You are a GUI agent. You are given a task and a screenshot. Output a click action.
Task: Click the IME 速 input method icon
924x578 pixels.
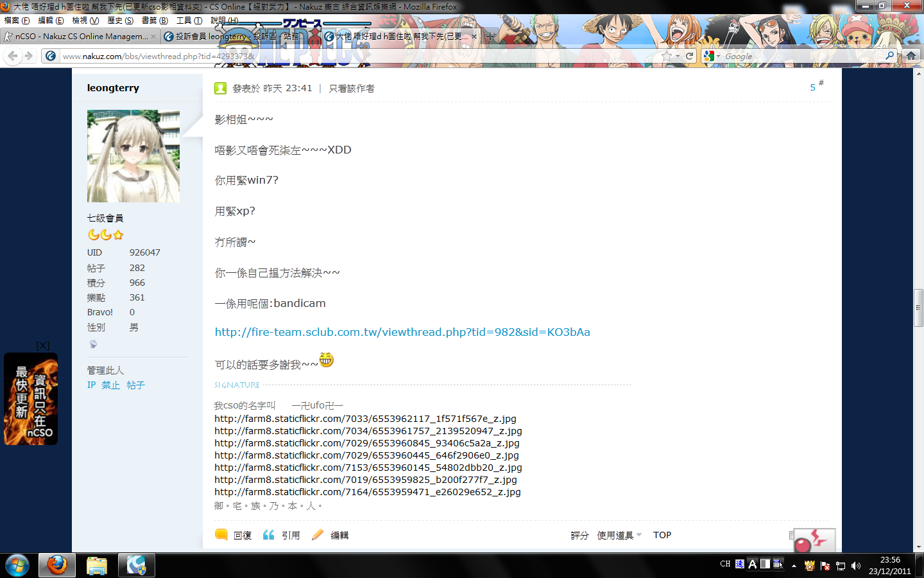point(740,564)
